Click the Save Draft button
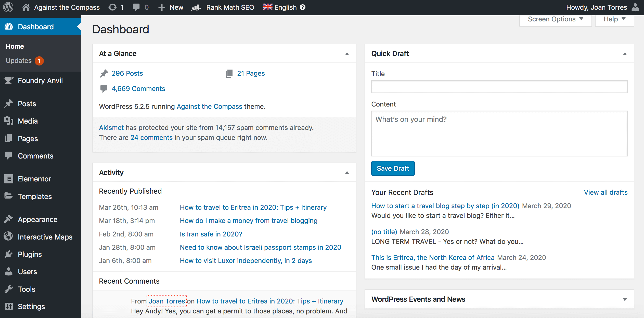Image resolution: width=644 pixels, height=318 pixels. click(393, 168)
